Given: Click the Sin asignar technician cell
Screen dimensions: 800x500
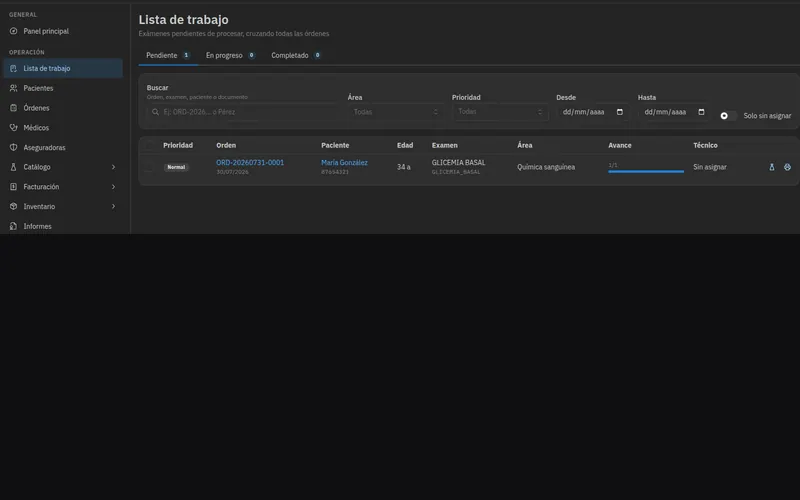Looking at the screenshot, I should click(710, 167).
